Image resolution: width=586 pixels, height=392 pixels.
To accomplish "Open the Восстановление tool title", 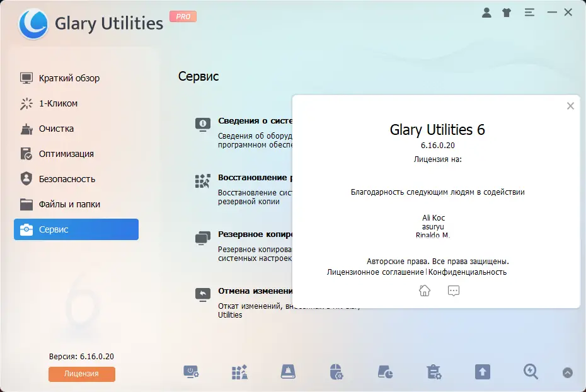I will (255, 178).
